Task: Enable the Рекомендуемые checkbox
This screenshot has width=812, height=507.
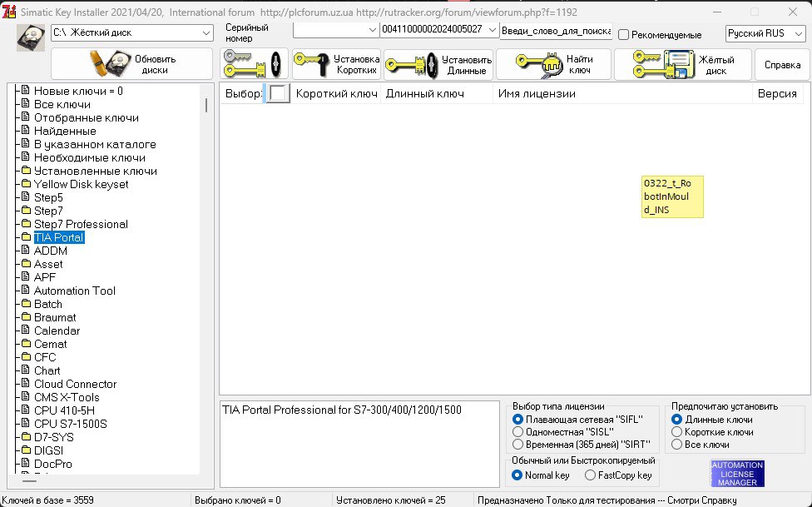Action: click(623, 35)
